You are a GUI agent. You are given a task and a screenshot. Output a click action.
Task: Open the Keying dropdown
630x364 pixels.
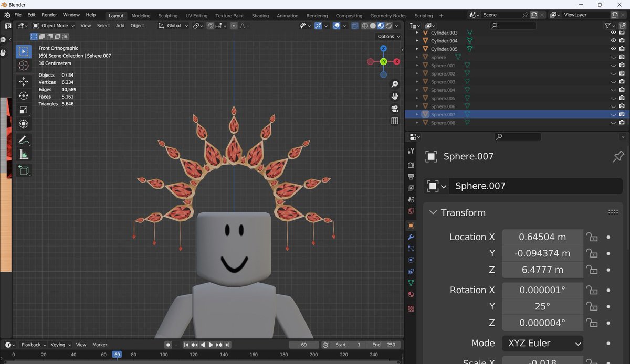[60, 345]
